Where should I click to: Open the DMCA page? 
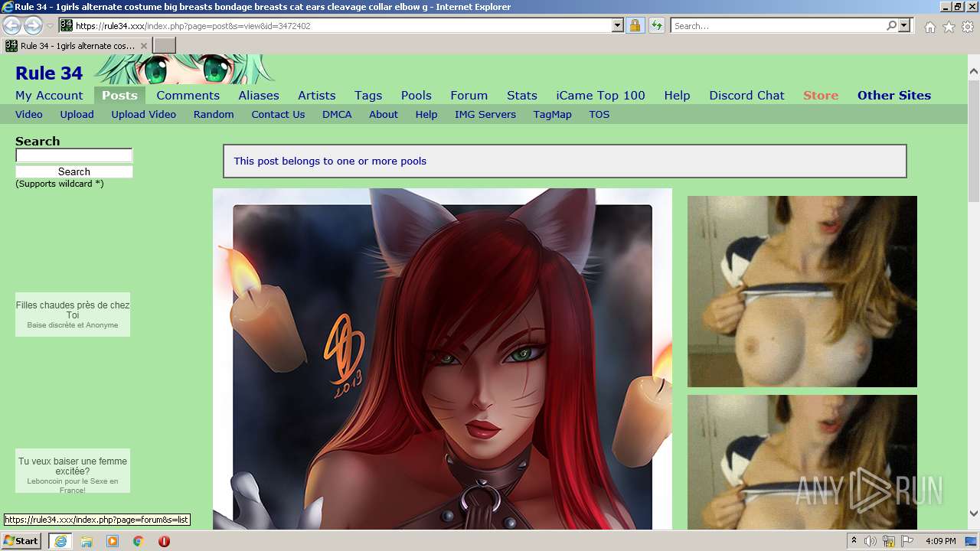(337, 114)
